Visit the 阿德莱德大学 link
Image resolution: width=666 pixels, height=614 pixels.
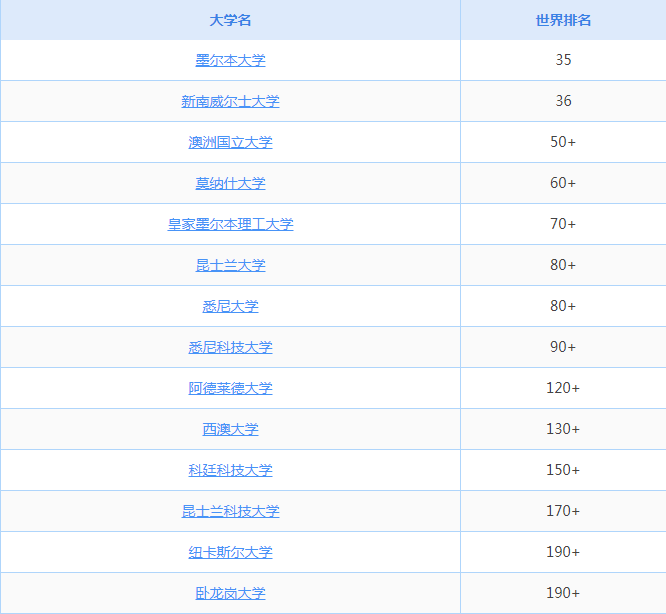[230, 388]
